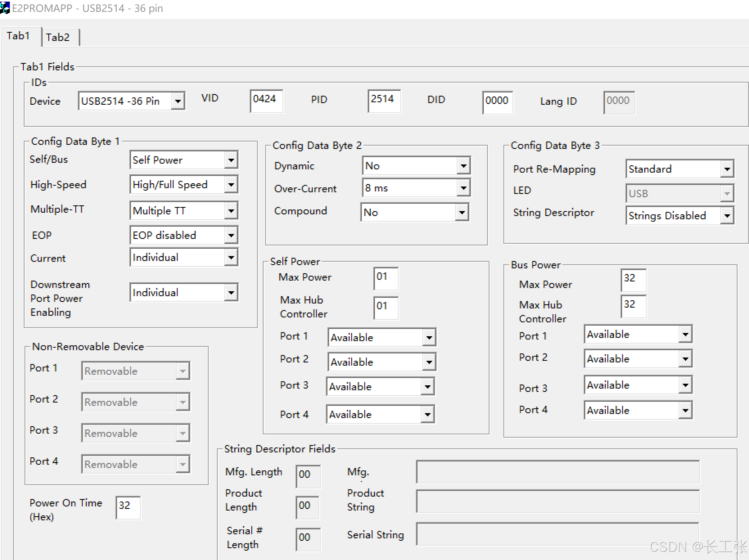Open Non-Removable Device Port 3 dropdown
Screen dimensions: 749x560
135,433
